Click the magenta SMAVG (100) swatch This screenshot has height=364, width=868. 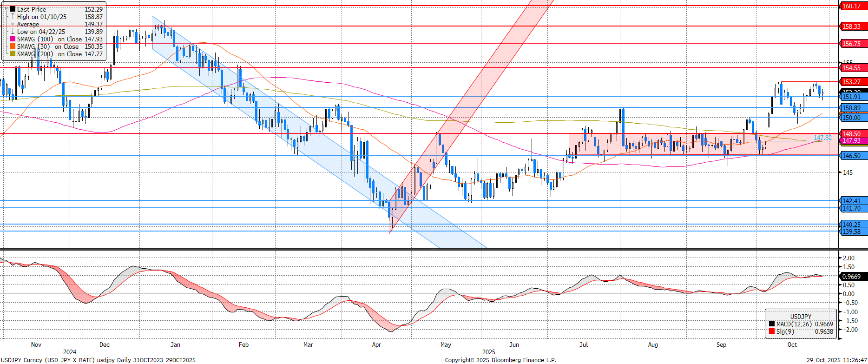[13, 39]
